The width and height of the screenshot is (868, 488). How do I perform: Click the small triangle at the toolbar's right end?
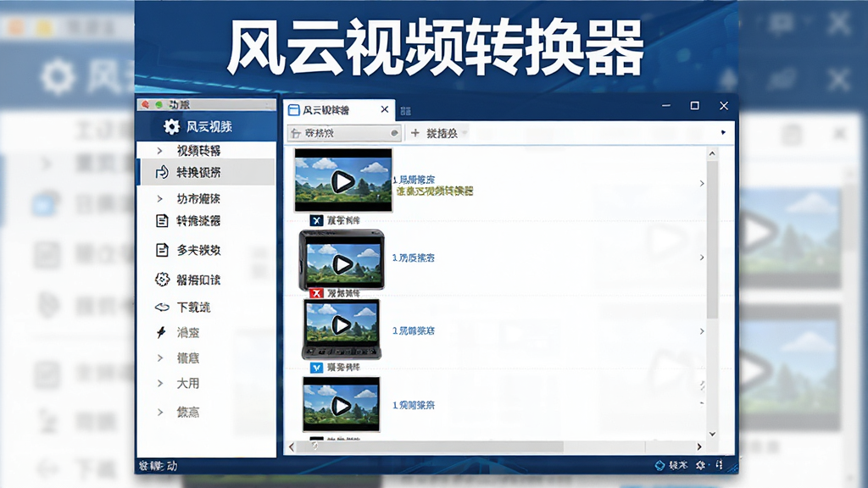coord(723,132)
